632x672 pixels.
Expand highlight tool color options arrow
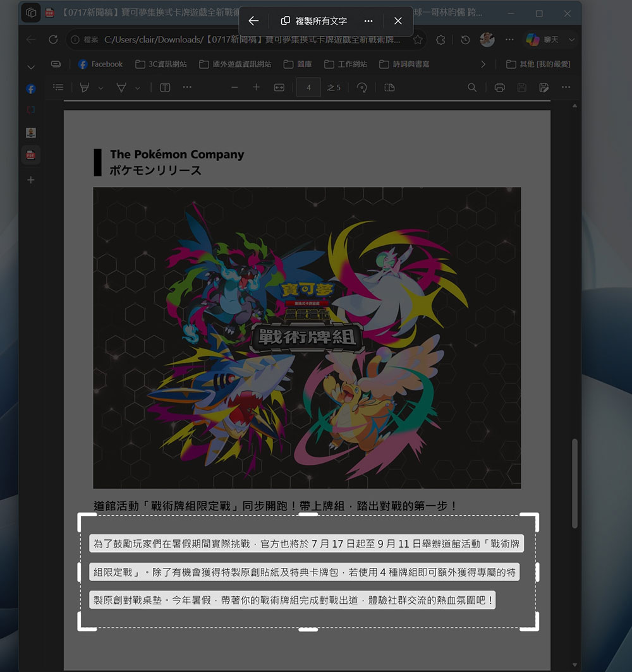[100, 88]
